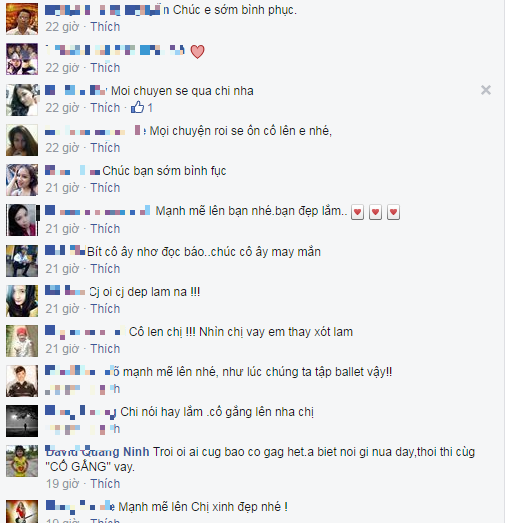Click the red heart emoji in the second comment
Screen dimensions: 505x523
click(x=197, y=51)
